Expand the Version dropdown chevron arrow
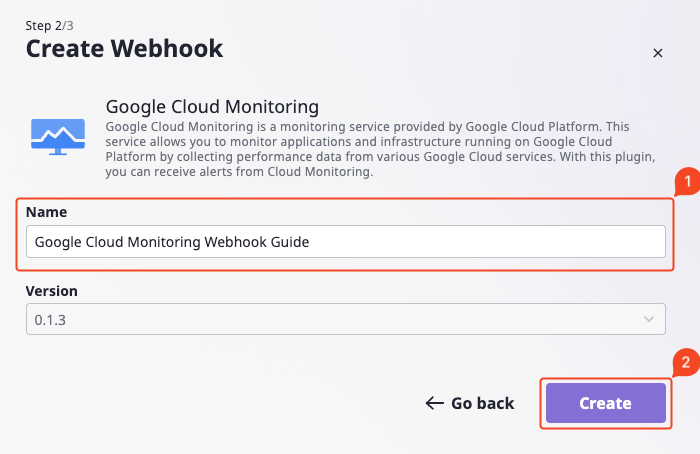Image resolution: width=700 pixels, height=454 pixels. pyautogui.click(x=649, y=319)
